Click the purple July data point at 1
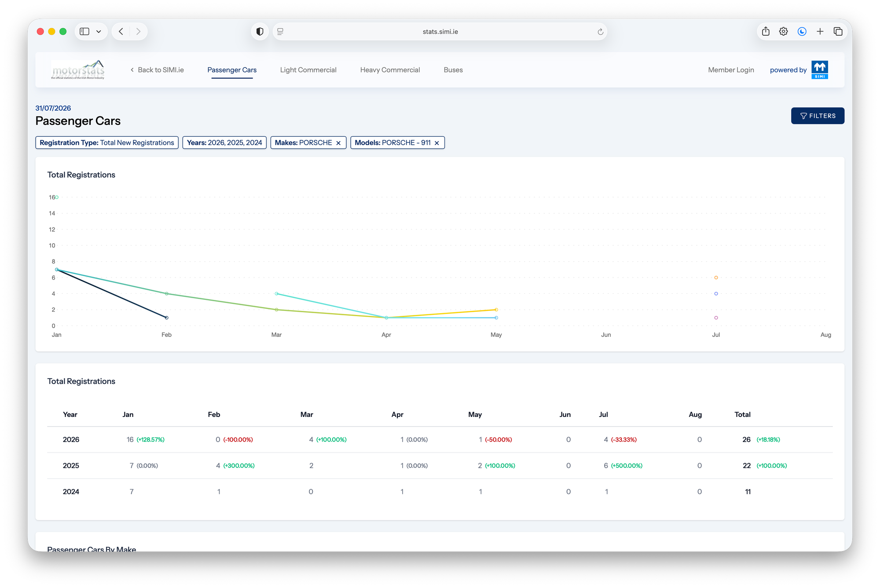This screenshot has height=588, width=880. 716,318
